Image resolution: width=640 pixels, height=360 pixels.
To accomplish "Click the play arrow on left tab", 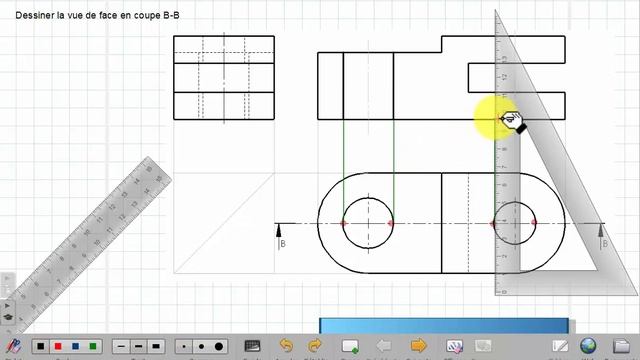I will coord(7,305).
